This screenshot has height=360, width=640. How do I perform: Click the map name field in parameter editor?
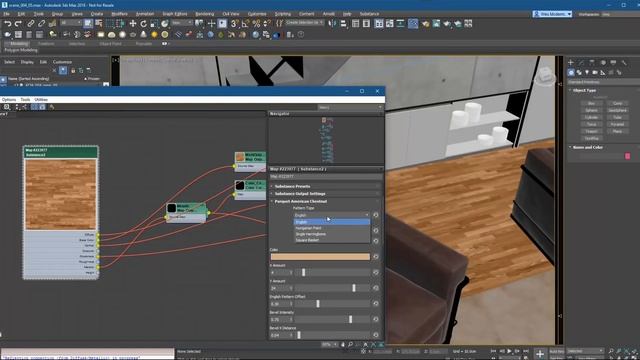[x=326, y=177]
